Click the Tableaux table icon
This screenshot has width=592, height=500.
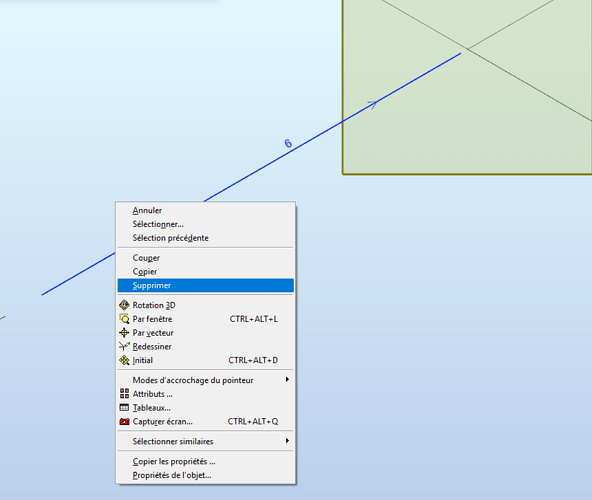pyautogui.click(x=124, y=407)
